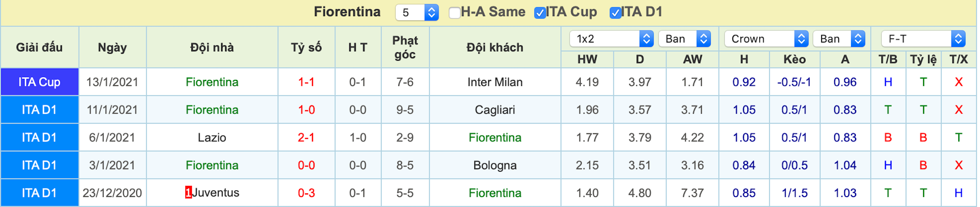
Task: Uncheck the ITA D1 checkbox
Action: pos(615,13)
